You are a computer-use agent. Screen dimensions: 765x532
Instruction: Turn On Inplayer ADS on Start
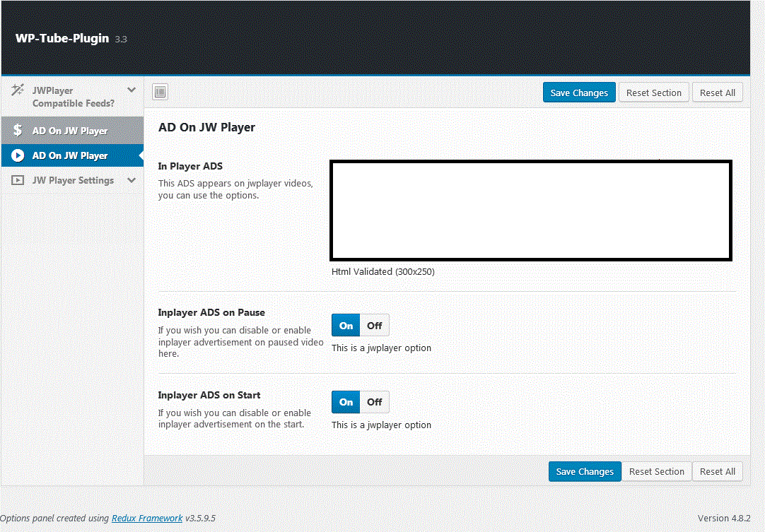click(x=346, y=402)
